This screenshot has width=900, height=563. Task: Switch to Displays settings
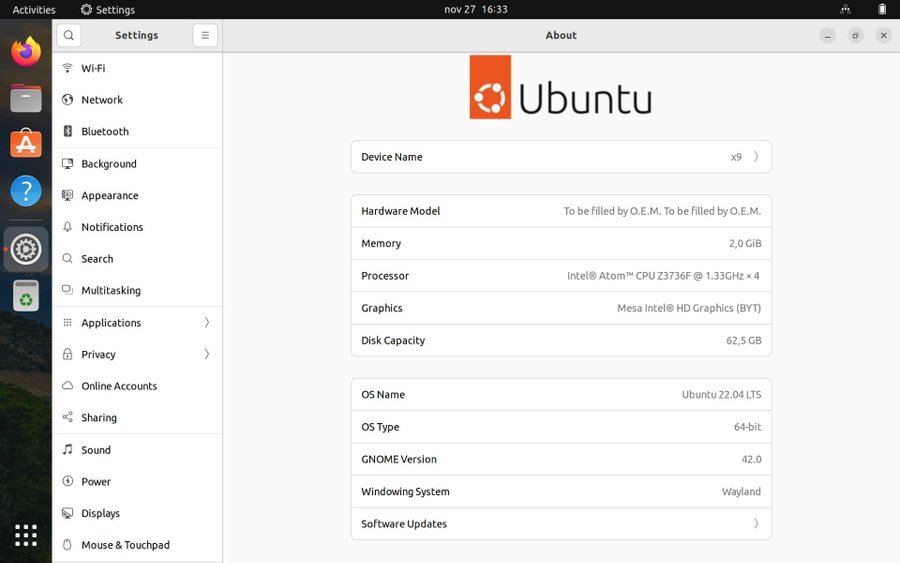(137, 513)
